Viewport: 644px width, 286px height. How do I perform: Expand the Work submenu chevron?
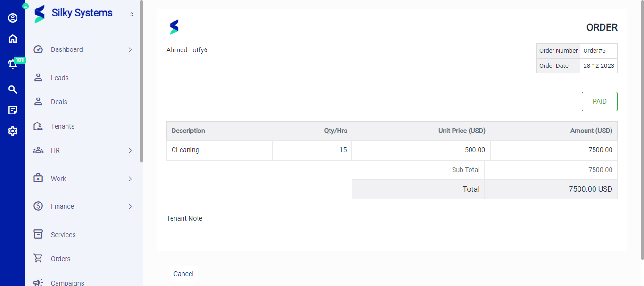click(130, 179)
